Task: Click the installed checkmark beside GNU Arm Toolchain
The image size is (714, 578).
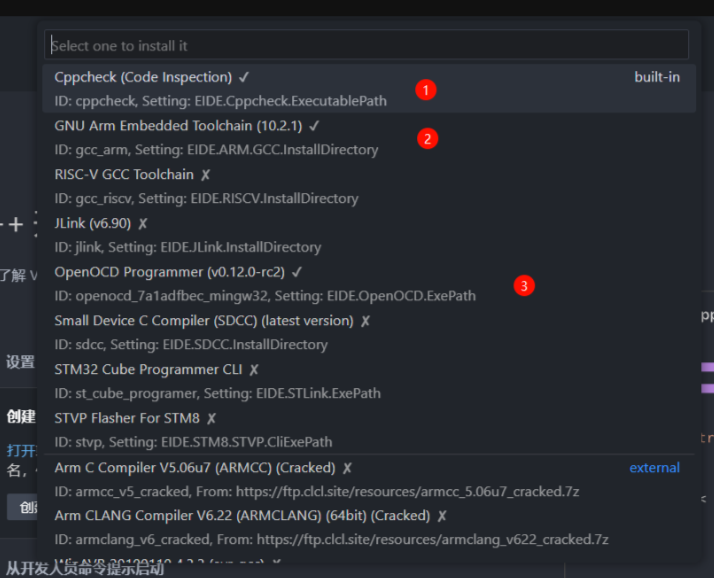Action: [x=314, y=126]
